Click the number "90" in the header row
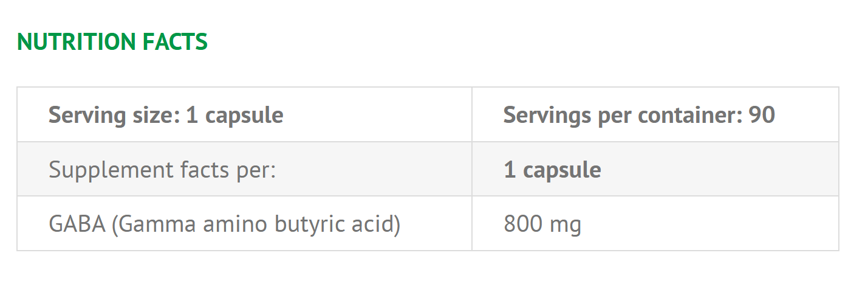Viewport: 868px width, 306px height. pyautogui.click(x=762, y=115)
